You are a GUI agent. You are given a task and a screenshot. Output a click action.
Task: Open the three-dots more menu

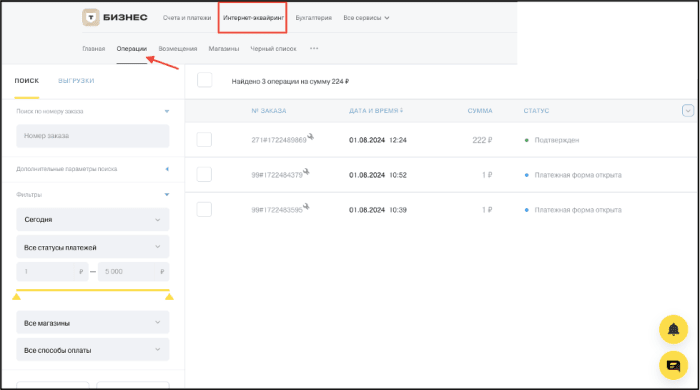pyautogui.click(x=314, y=48)
